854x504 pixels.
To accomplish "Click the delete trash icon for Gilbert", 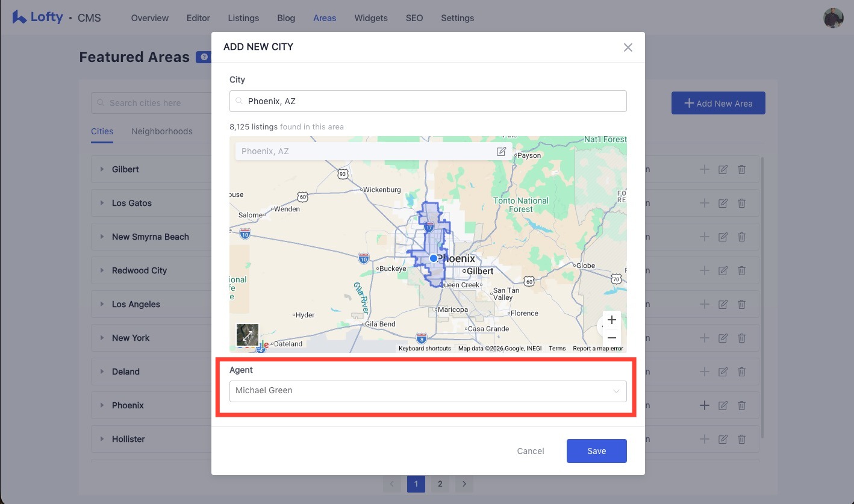I will tap(742, 170).
